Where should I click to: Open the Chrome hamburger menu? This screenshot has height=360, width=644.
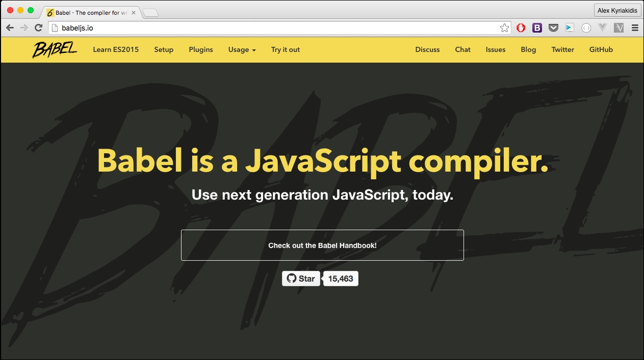pos(635,28)
